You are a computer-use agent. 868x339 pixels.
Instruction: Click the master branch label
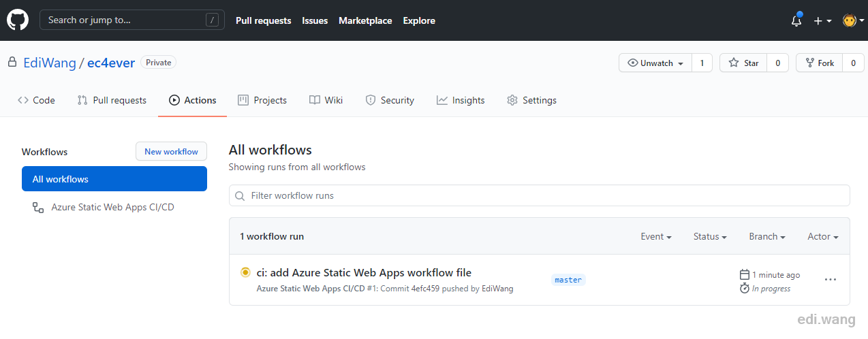coord(568,280)
